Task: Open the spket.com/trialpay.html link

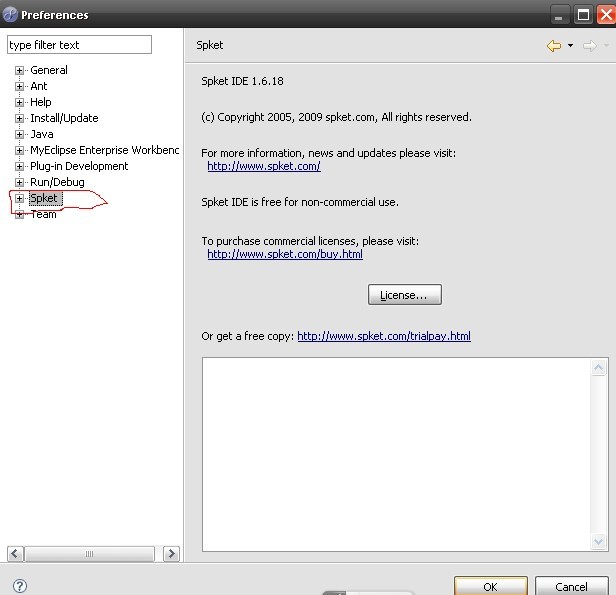Action: click(384, 337)
